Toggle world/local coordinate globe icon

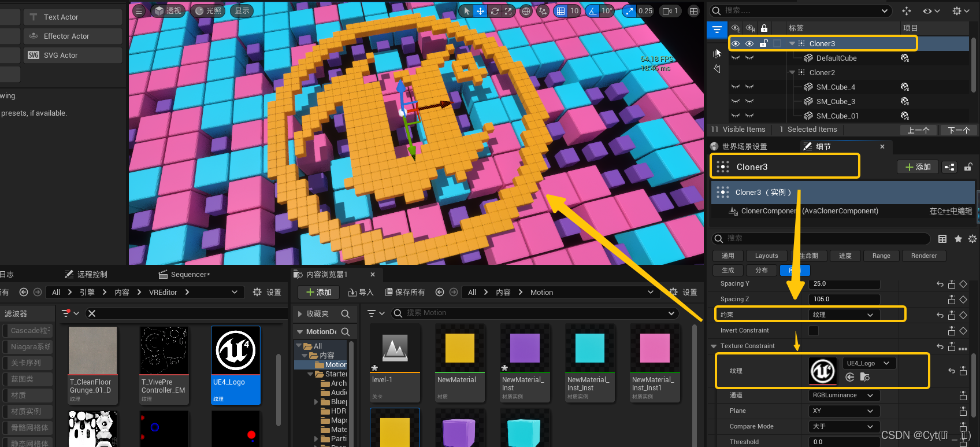click(526, 11)
